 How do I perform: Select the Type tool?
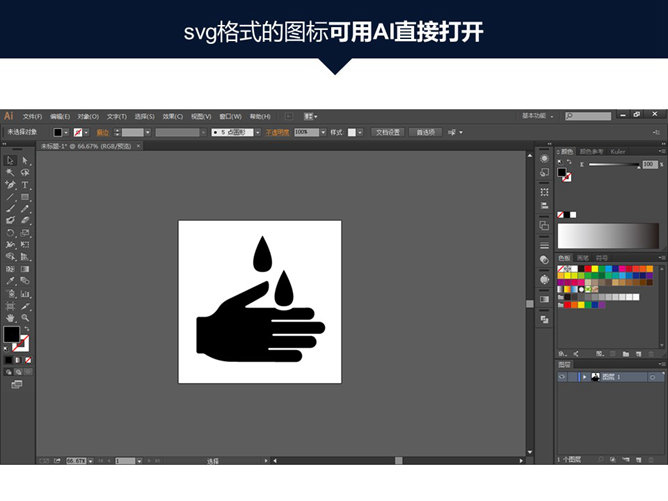point(25,185)
